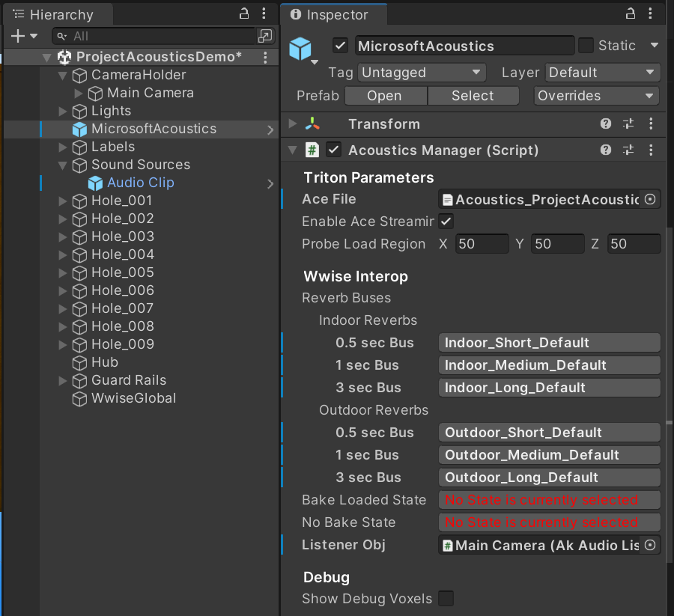The height and width of the screenshot is (616, 674).
Task: Click the blue cube GameObject icon in Inspector
Action: pyautogui.click(x=300, y=48)
